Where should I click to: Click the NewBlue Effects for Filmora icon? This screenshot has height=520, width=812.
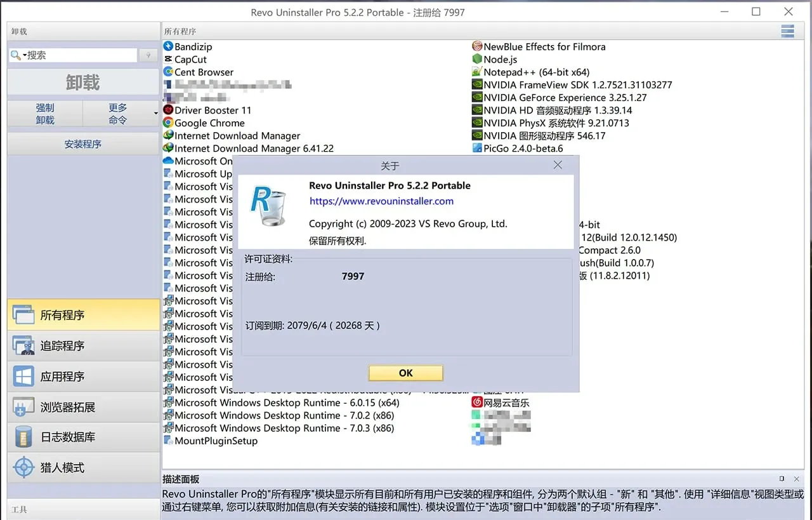pyautogui.click(x=477, y=46)
